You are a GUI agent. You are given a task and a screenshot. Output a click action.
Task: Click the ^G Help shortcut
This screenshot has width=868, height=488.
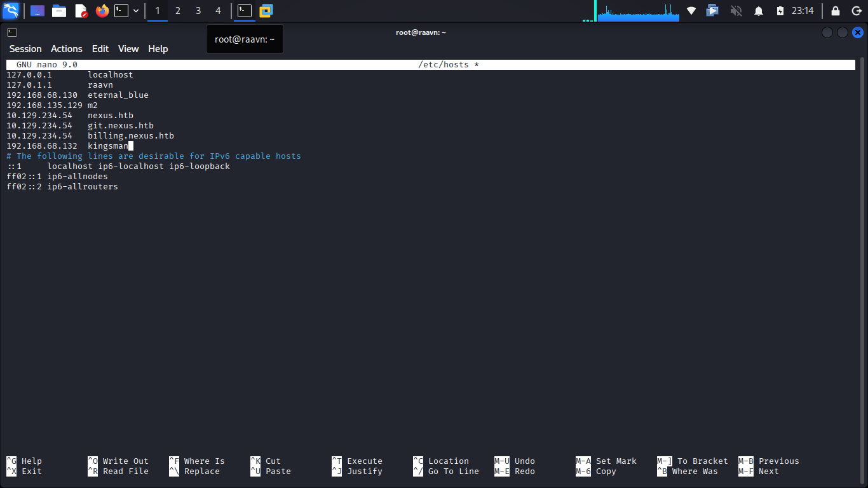pos(24,461)
